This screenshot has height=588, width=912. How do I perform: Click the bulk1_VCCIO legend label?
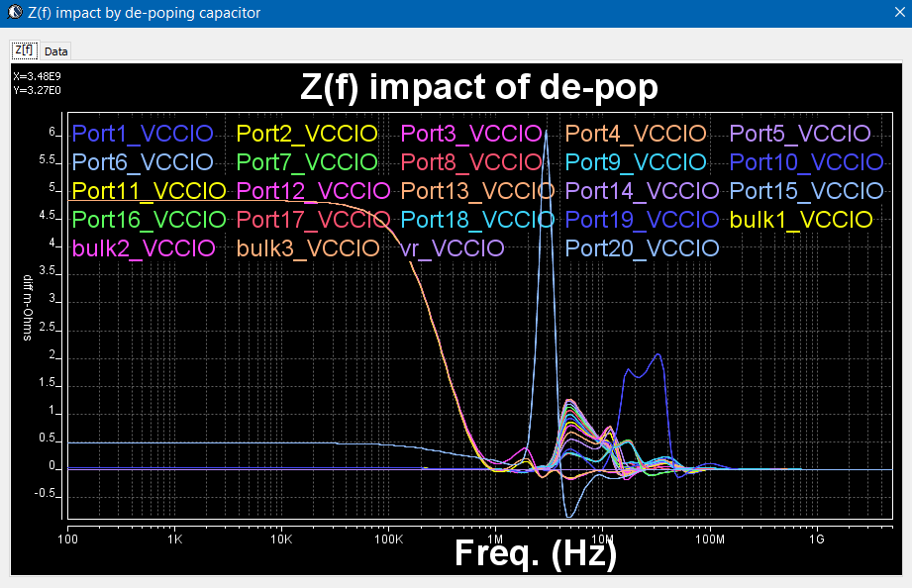[x=800, y=220]
